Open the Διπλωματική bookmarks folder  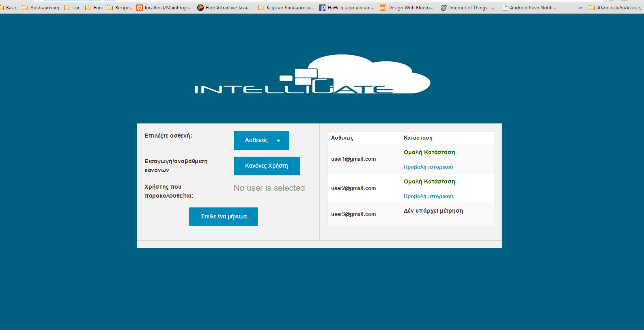point(41,8)
